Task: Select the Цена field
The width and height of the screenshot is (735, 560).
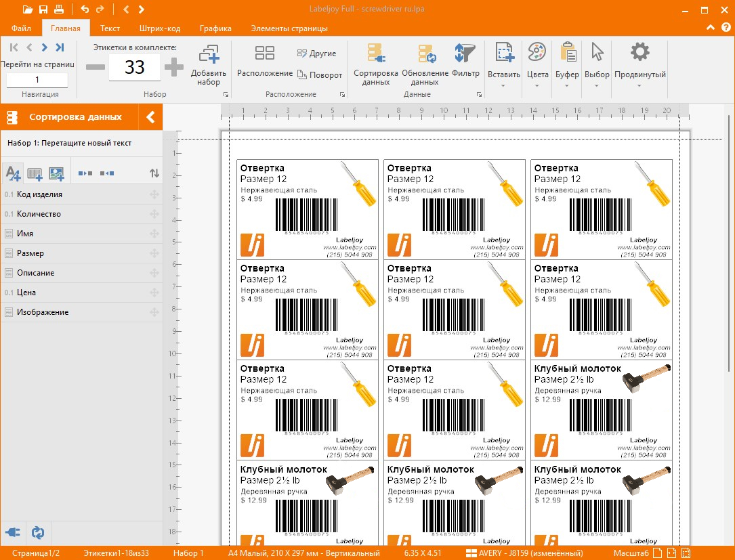Action: pos(81,293)
